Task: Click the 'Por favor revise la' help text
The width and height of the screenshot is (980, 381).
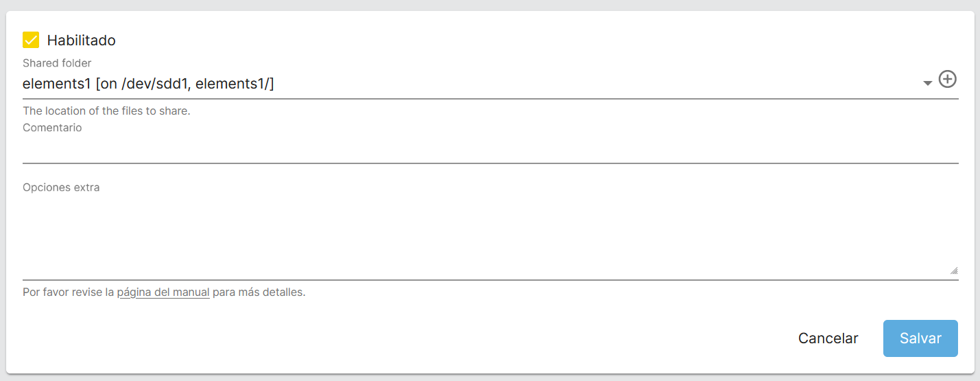Action: (x=68, y=292)
